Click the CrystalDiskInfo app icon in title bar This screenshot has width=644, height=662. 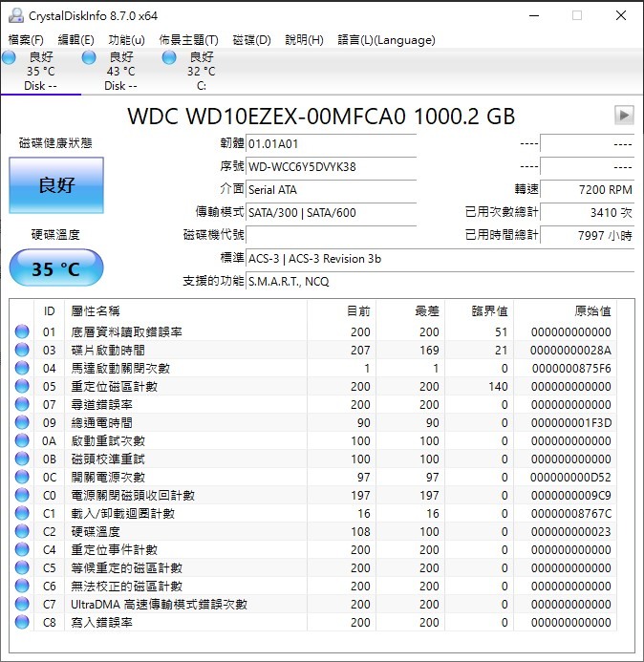click(x=16, y=15)
